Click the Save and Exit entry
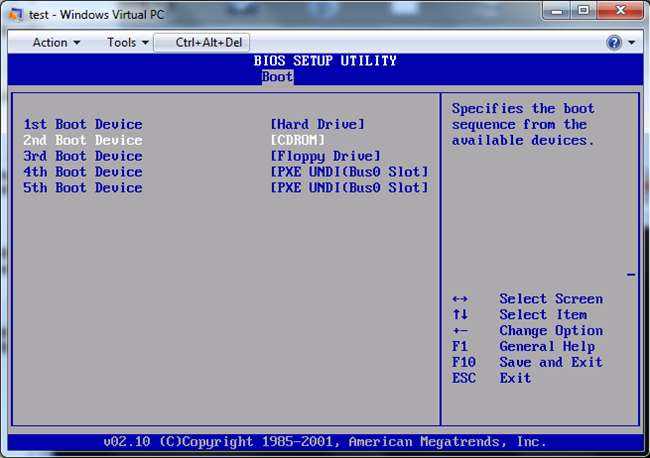The height and width of the screenshot is (458, 650). [x=527, y=362]
